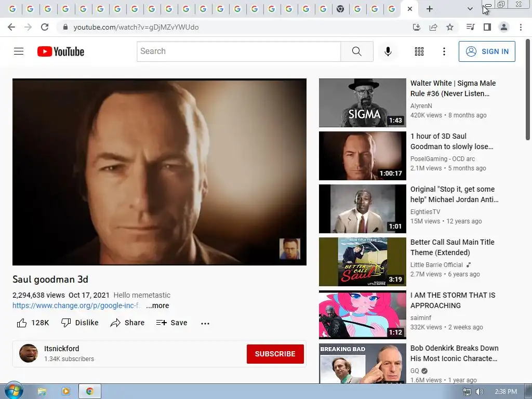Screen dimensions: 532x399
Task: Open Better Call Saul Main Title thumbnail
Action: pos(362,262)
